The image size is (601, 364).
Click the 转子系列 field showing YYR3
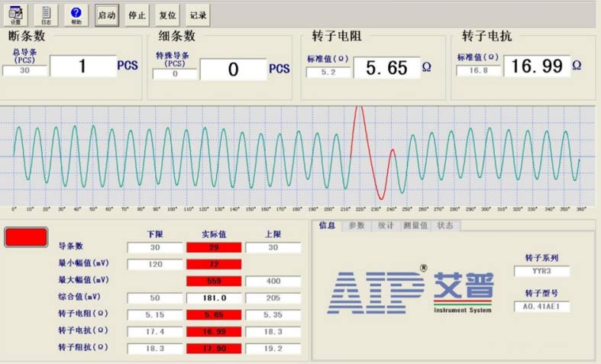[541, 270]
